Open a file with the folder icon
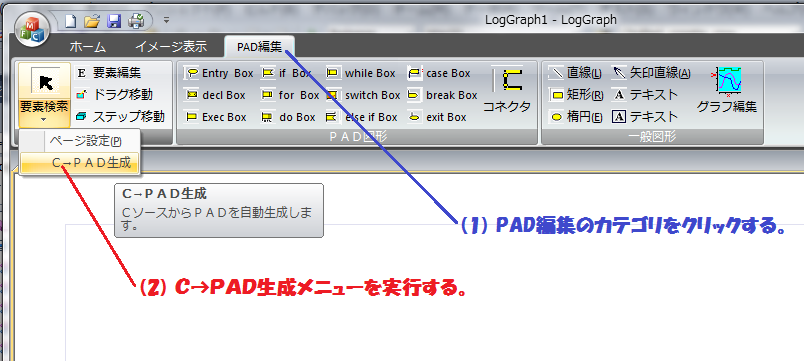 click(x=92, y=21)
